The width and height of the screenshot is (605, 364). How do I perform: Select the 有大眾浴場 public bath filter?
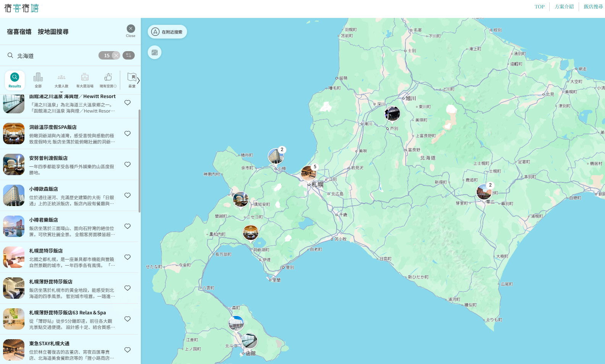coord(85,80)
